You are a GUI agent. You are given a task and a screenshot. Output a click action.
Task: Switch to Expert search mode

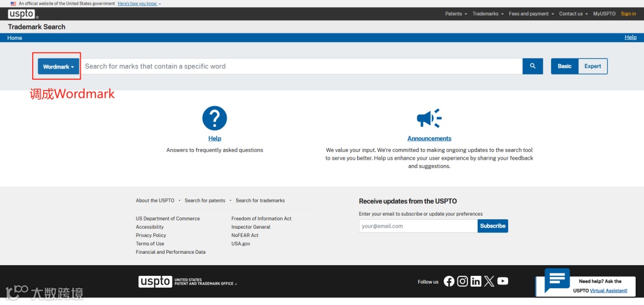tap(593, 66)
